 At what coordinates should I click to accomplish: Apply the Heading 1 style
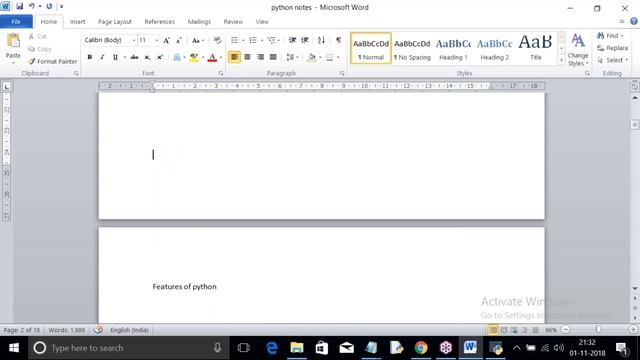point(453,48)
